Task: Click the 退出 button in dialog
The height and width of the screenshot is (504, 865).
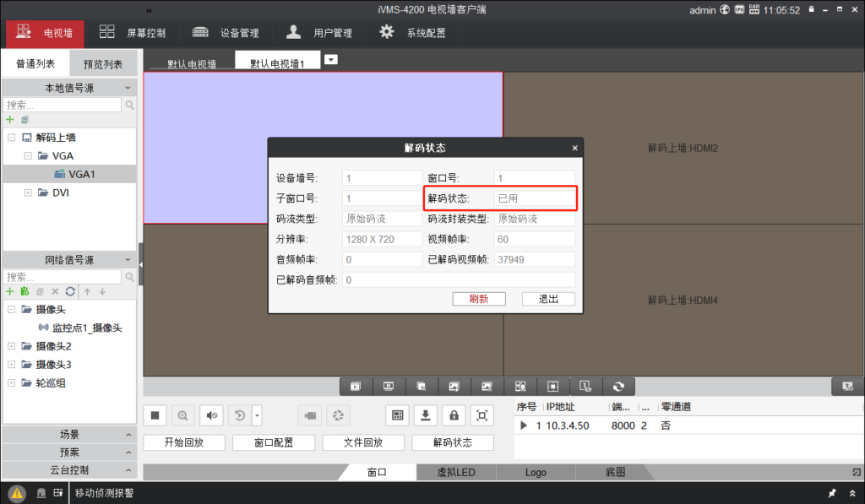Action: [548, 299]
